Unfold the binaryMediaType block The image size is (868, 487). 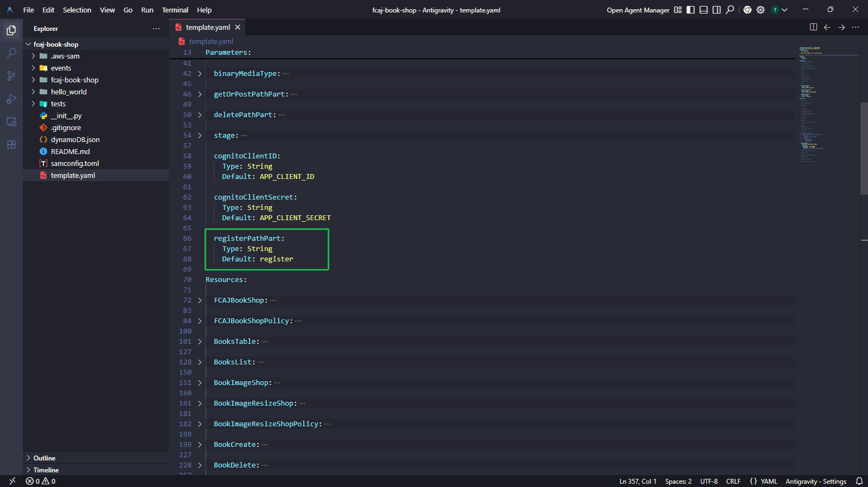pos(200,74)
